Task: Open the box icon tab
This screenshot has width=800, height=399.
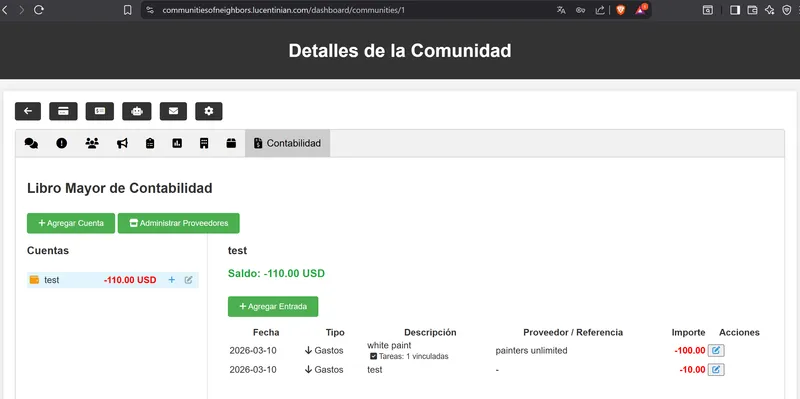Action: (231, 143)
